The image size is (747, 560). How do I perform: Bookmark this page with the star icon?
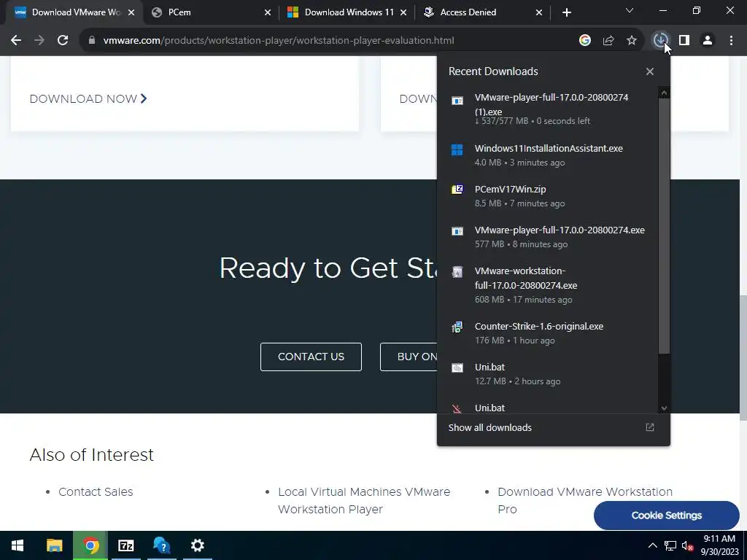coord(632,41)
